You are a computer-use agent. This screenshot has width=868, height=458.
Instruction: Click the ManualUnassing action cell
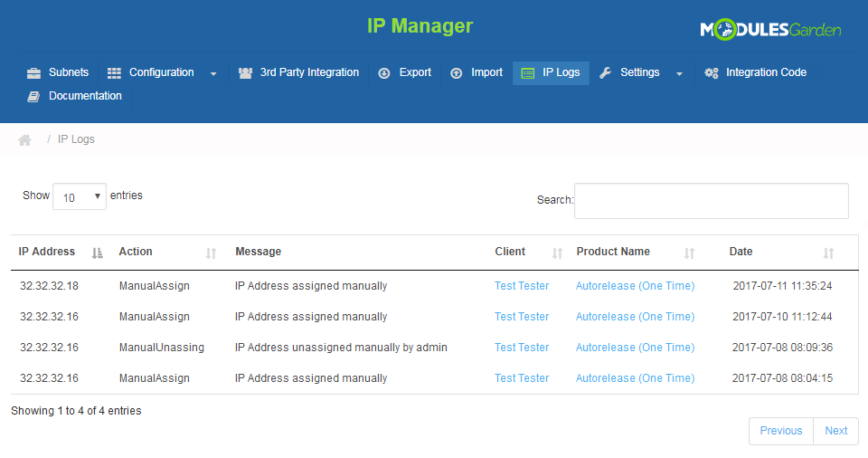[162, 348]
